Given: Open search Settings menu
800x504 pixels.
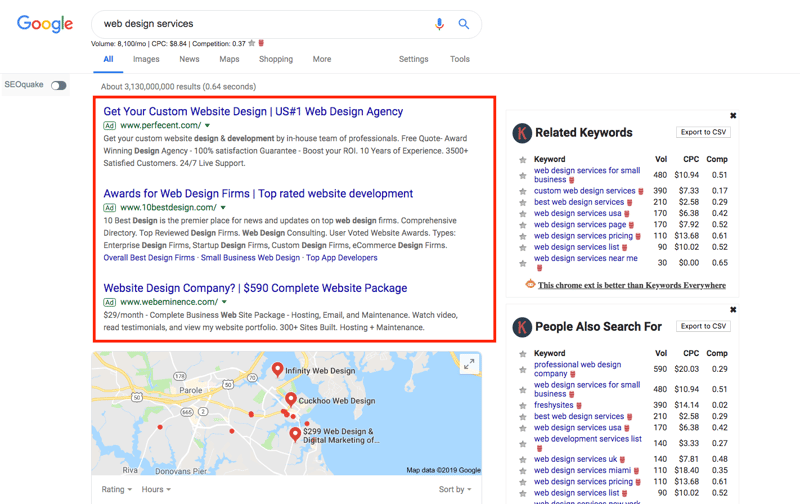Looking at the screenshot, I should [x=413, y=59].
